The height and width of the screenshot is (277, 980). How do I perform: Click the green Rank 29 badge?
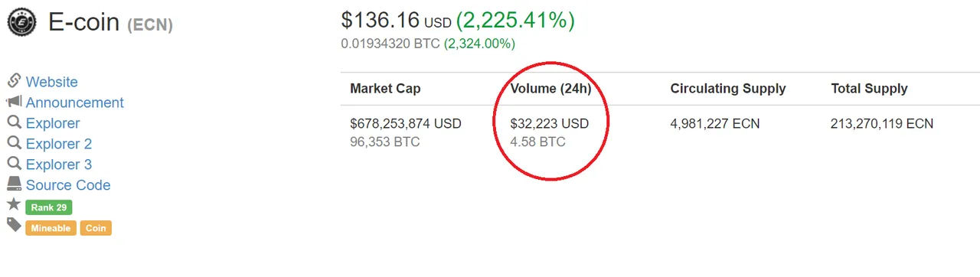(x=49, y=207)
